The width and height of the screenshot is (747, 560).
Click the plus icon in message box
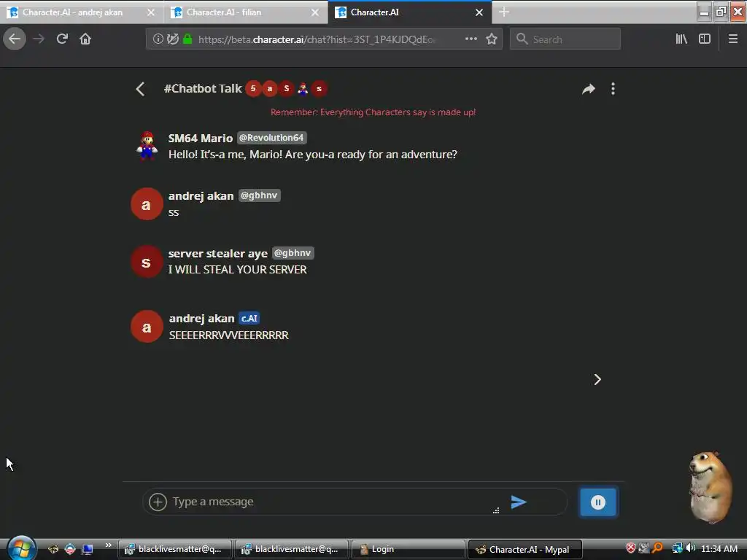[158, 502]
